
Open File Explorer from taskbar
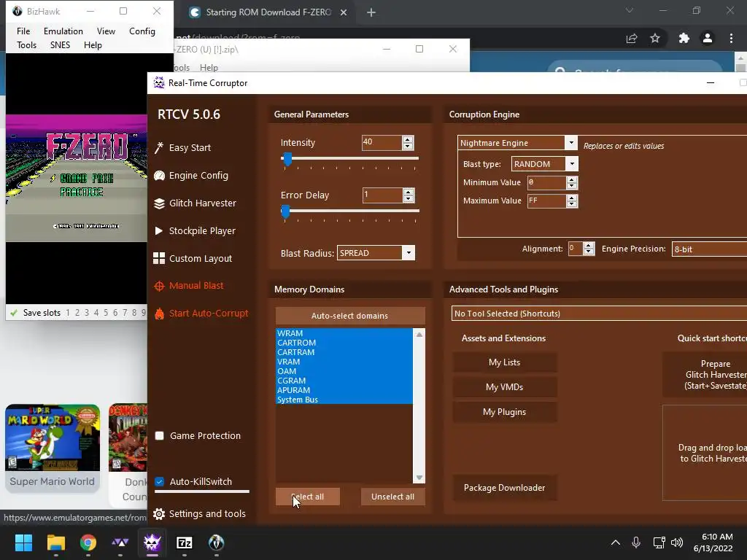(55, 542)
